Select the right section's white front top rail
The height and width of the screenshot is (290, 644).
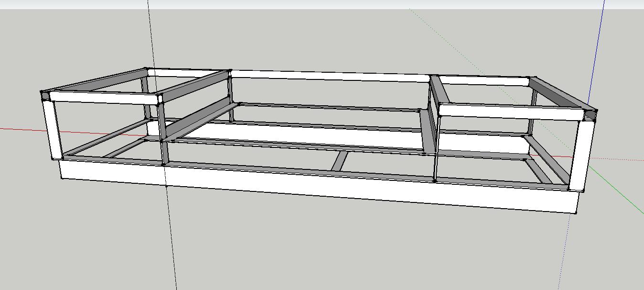point(510,112)
